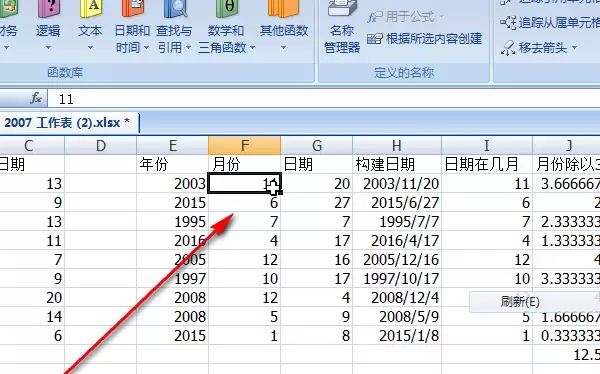Select cell containing 2015/6/27
This screenshot has height=374, width=600.
[397, 203]
